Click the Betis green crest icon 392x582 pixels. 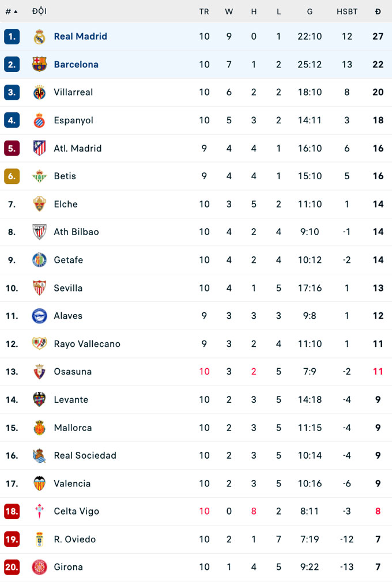39,176
